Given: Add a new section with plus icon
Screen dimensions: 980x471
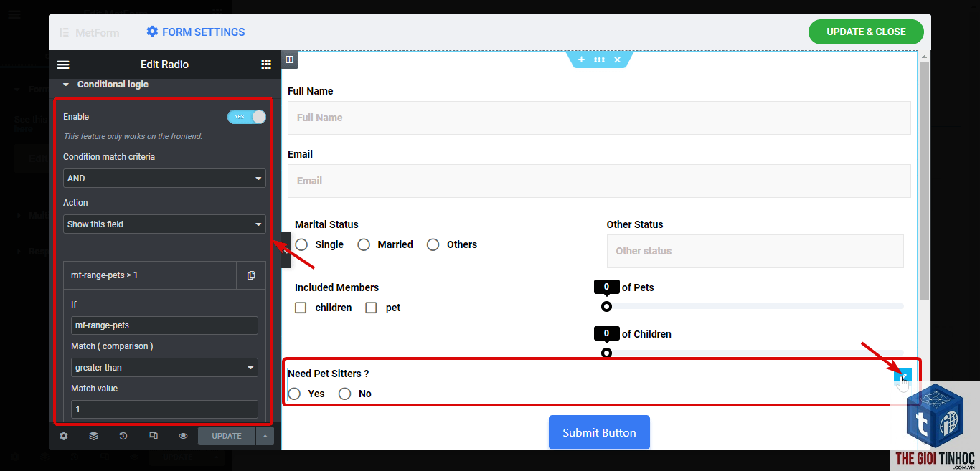Looking at the screenshot, I should pyautogui.click(x=581, y=60).
